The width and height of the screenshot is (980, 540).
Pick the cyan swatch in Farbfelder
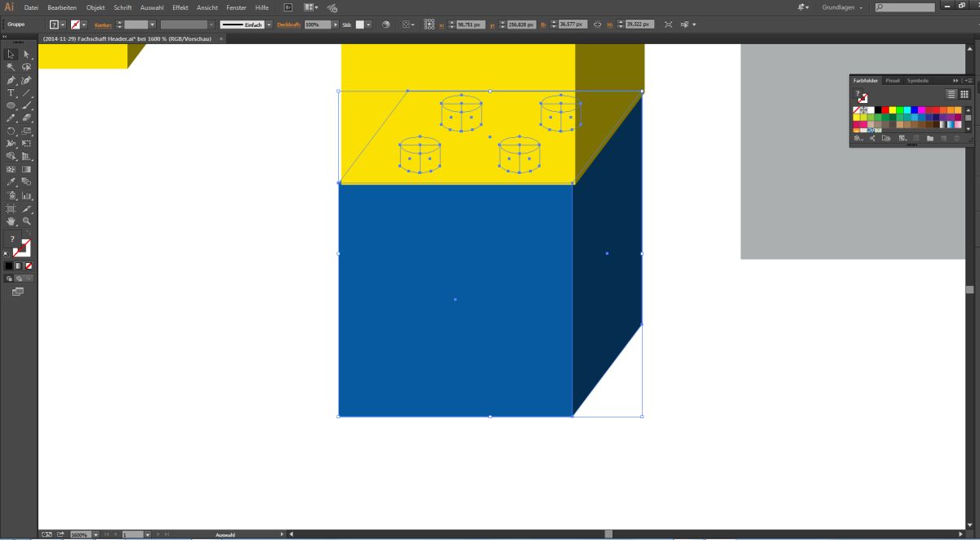coord(907,109)
